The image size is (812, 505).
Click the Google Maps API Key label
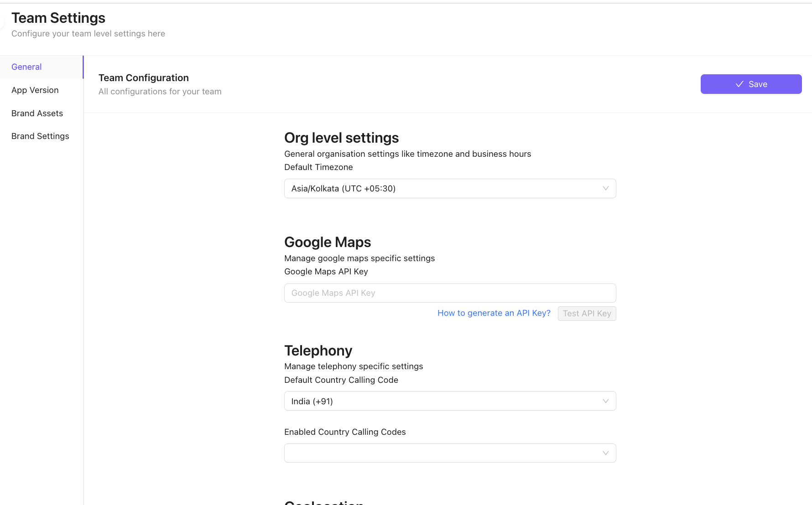point(326,272)
